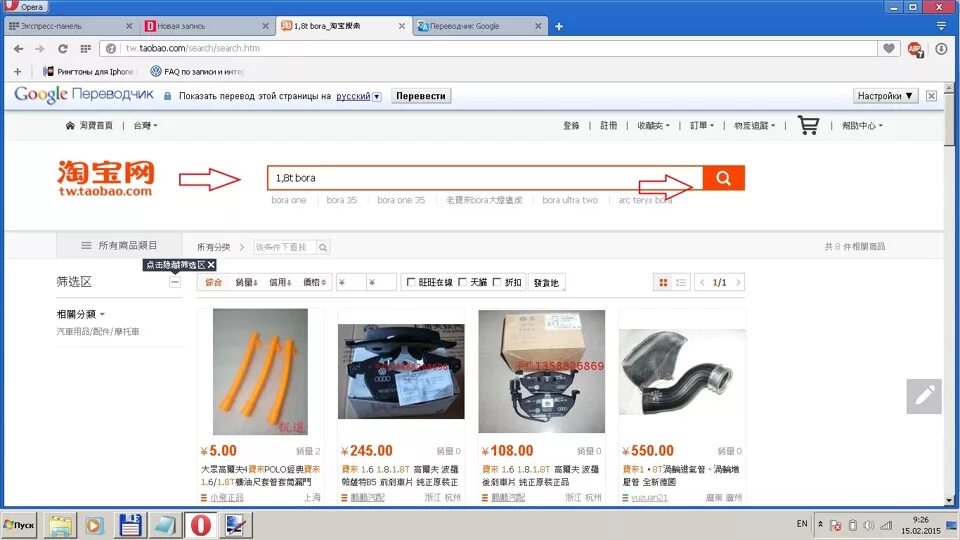The image size is (960, 540).
Task: Expand the 收藏夾 favorites dropdown
Action: pos(653,125)
